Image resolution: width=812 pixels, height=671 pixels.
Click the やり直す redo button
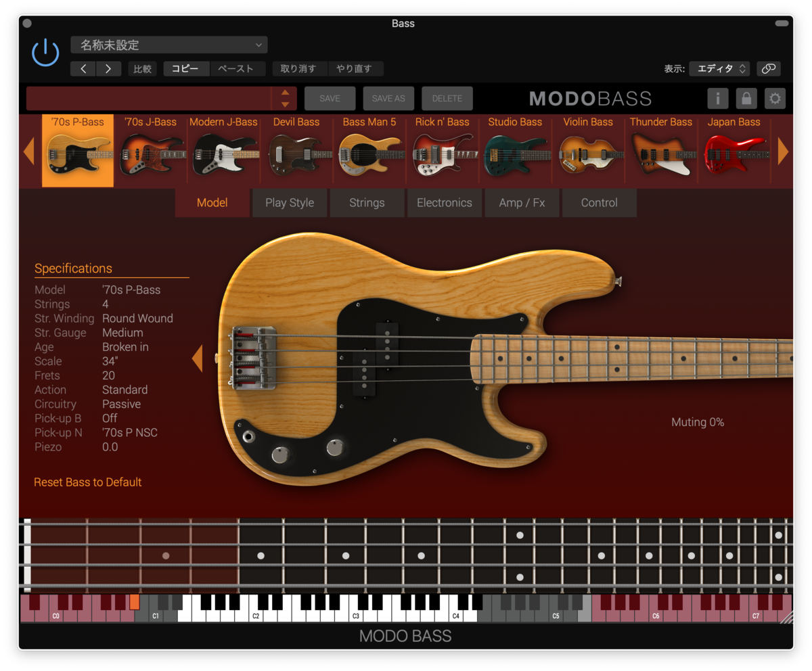(355, 68)
